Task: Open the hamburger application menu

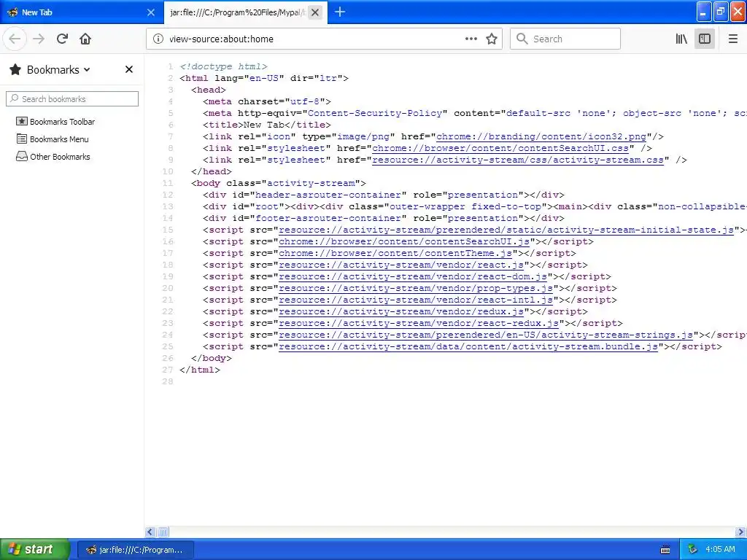Action: point(732,39)
